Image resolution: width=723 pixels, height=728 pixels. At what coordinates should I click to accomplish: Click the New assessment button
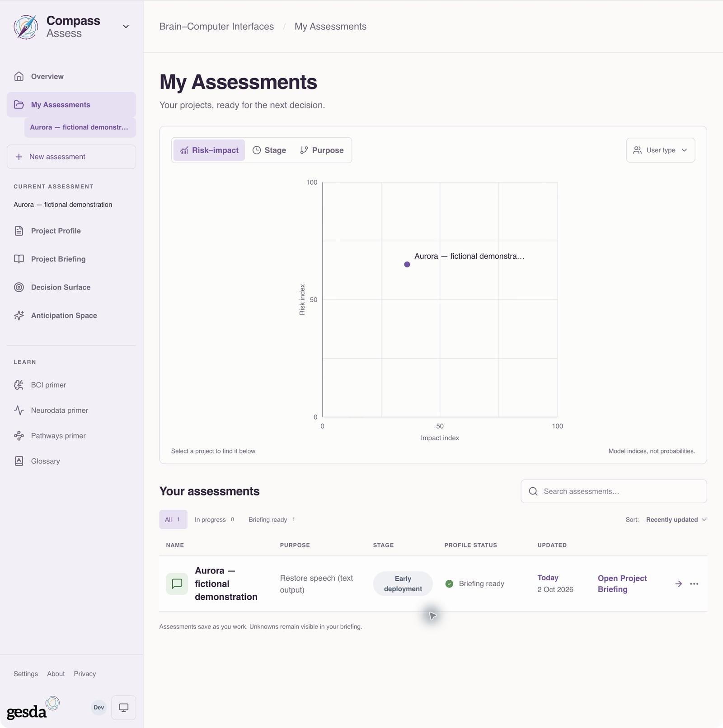click(71, 157)
